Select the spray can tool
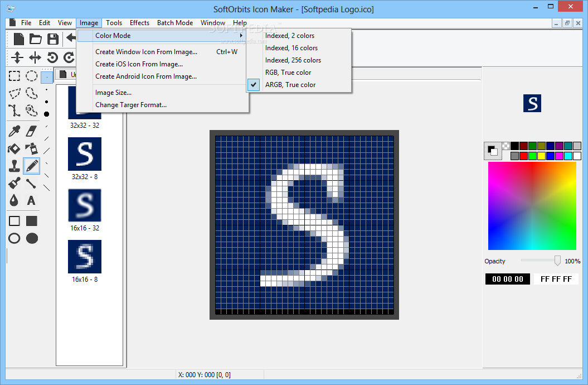Viewport: 588px width, 385px height. click(x=32, y=149)
